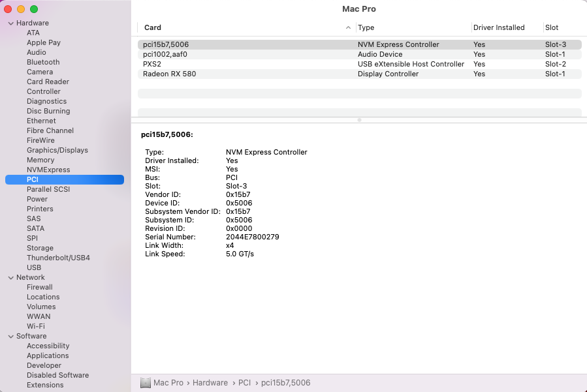Open the SATA category

point(35,228)
